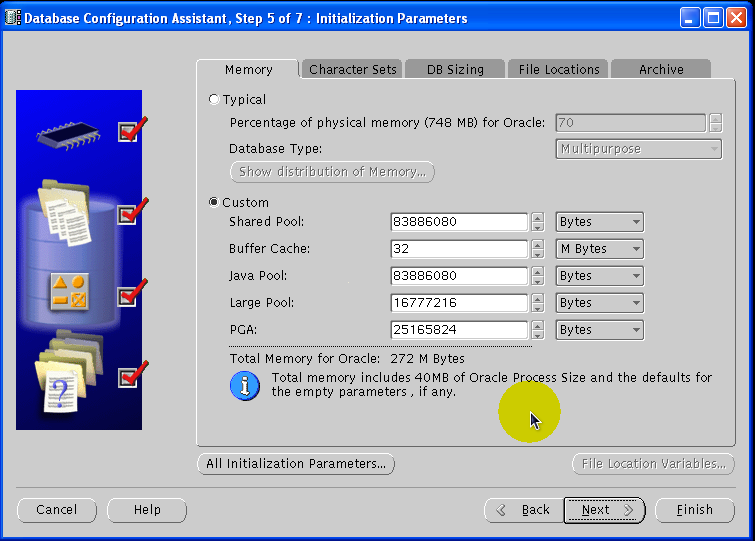Click Show distribution of Memory button
755x541 pixels.
click(x=332, y=172)
